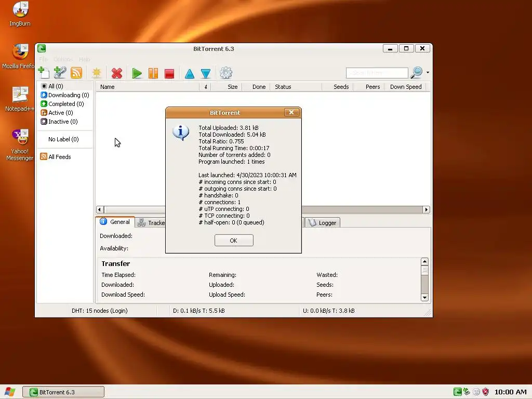The width and height of the screenshot is (532, 399).
Task: Expand search provider dropdown arrow
Action: [428, 72]
